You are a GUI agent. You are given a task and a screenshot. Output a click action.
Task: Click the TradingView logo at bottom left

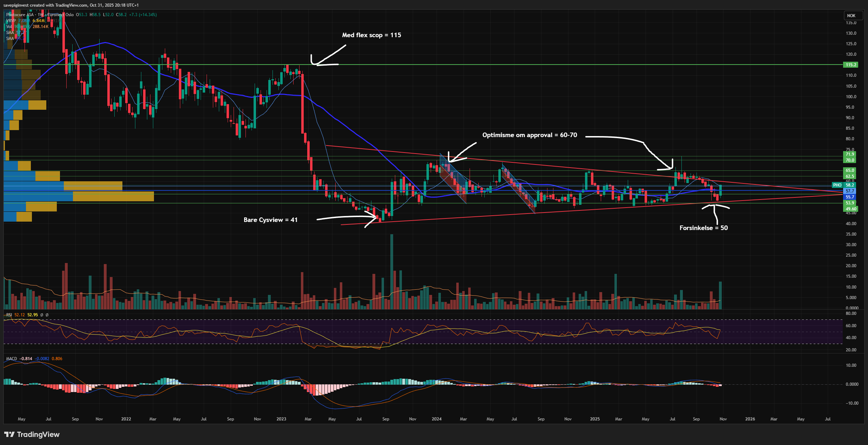[32, 434]
